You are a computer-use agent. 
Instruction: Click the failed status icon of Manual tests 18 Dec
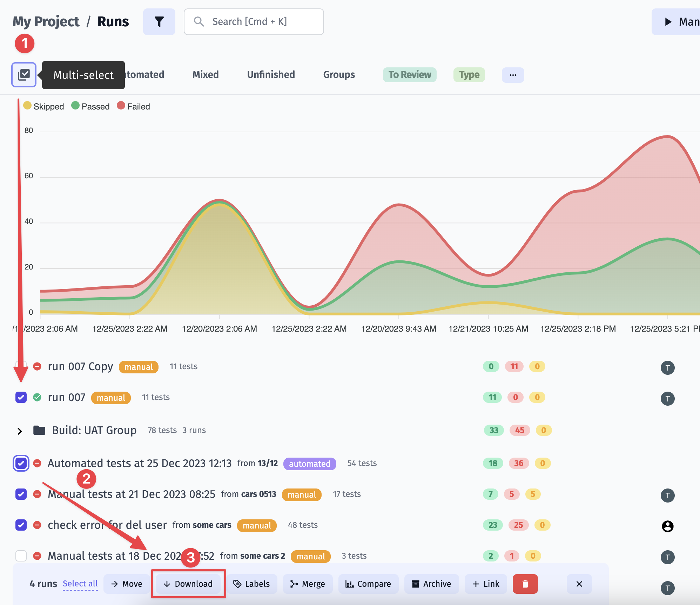[x=37, y=556]
